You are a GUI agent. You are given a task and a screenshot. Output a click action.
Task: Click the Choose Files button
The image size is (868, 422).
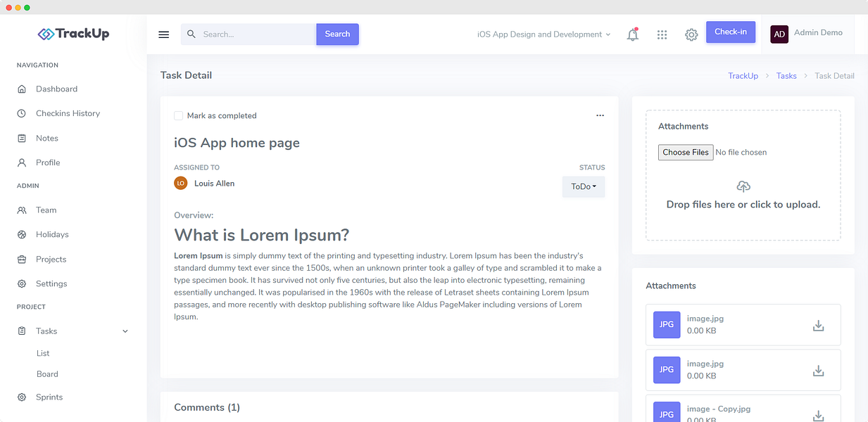(686, 152)
